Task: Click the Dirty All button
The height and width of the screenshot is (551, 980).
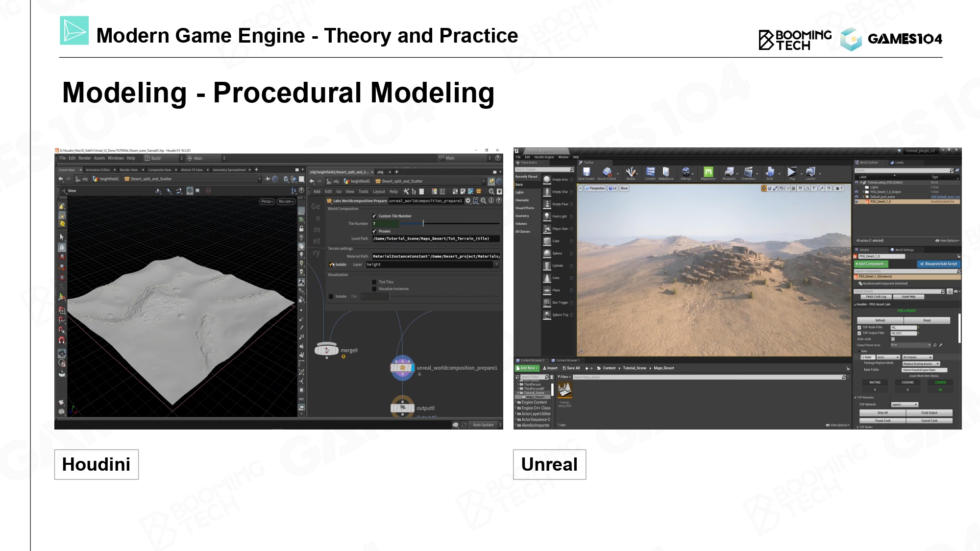Action: pos(882,413)
